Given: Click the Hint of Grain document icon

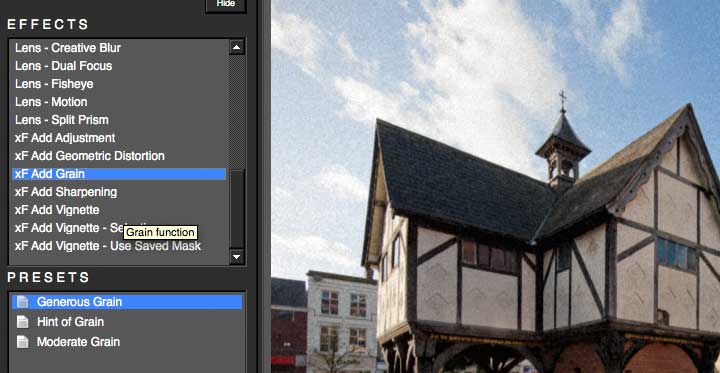Looking at the screenshot, I should click(22, 322).
